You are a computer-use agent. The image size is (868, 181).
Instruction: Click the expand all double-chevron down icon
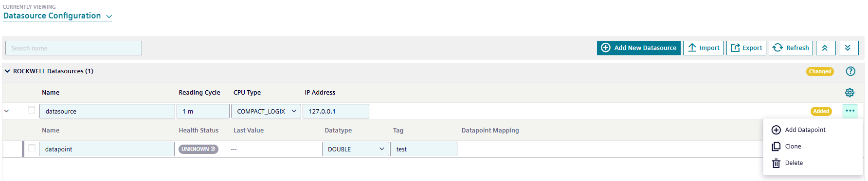(849, 48)
